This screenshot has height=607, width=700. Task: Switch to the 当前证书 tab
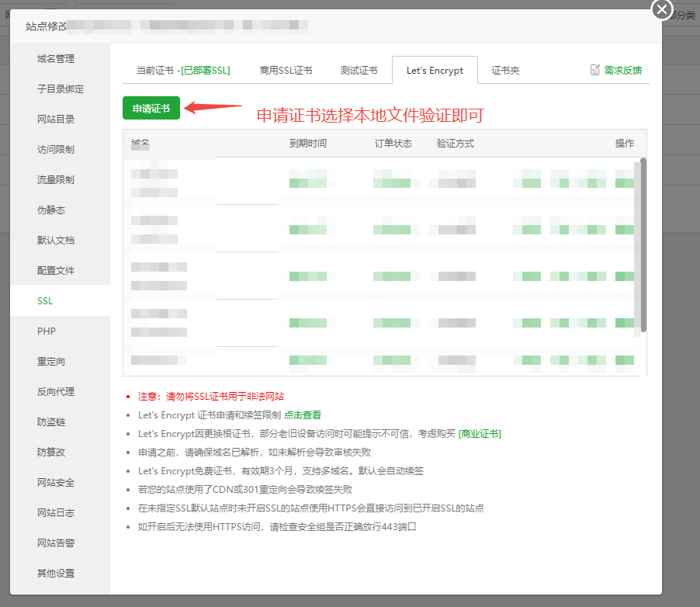coord(183,70)
